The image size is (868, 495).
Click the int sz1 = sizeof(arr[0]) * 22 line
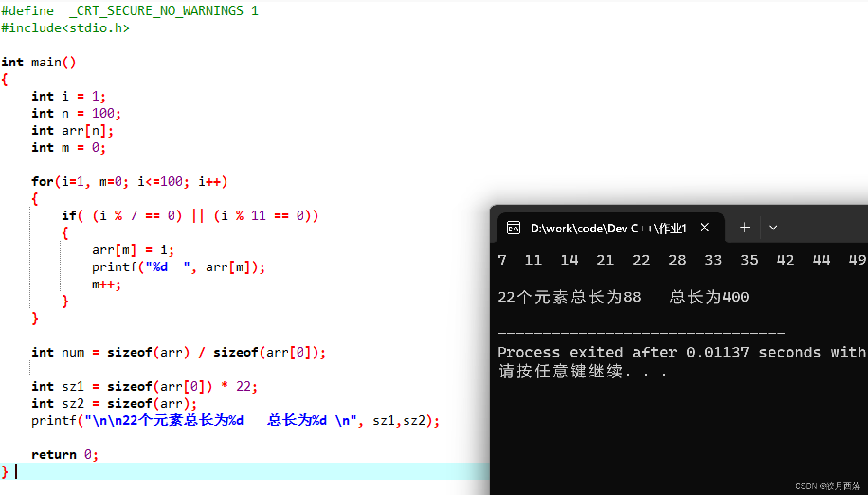(x=145, y=386)
